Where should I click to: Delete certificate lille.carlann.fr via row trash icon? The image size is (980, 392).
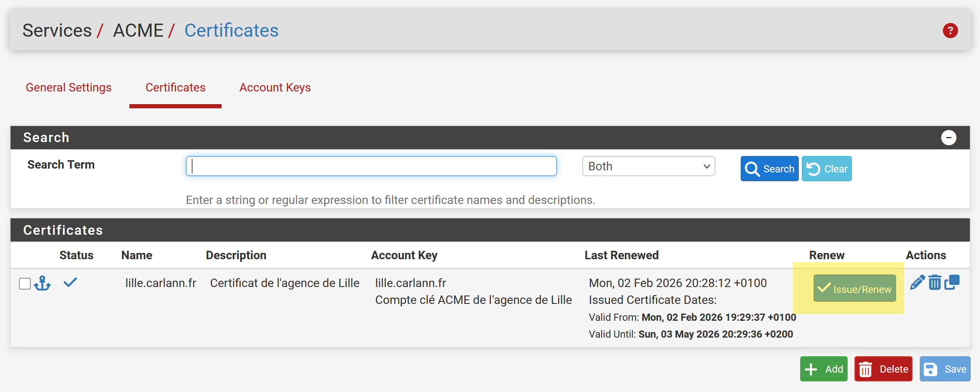(934, 282)
